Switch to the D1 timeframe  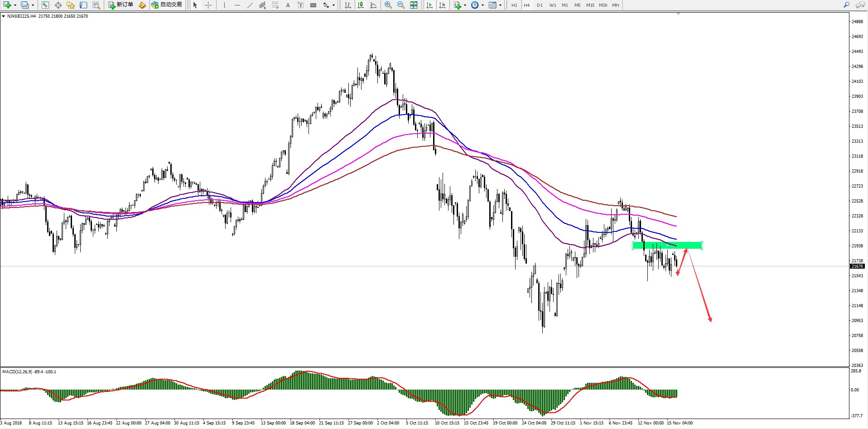pos(540,5)
